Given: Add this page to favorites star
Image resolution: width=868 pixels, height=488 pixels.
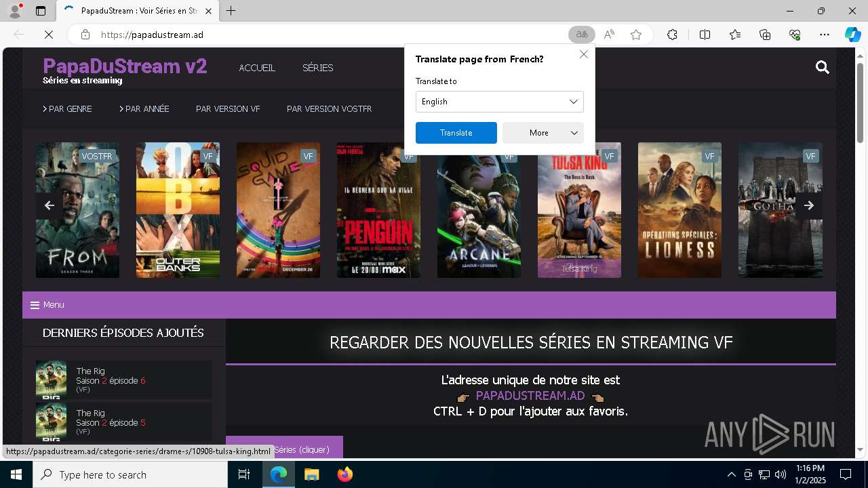Looking at the screenshot, I should point(636,35).
